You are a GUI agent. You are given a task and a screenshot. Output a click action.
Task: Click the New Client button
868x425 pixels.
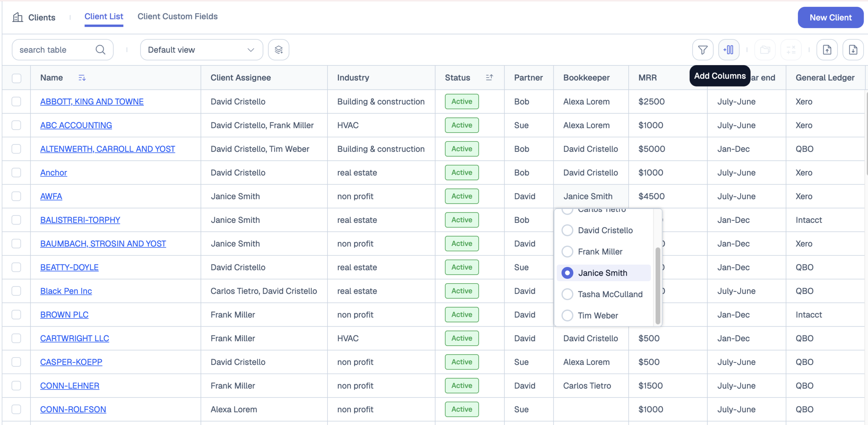click(830, 17)
